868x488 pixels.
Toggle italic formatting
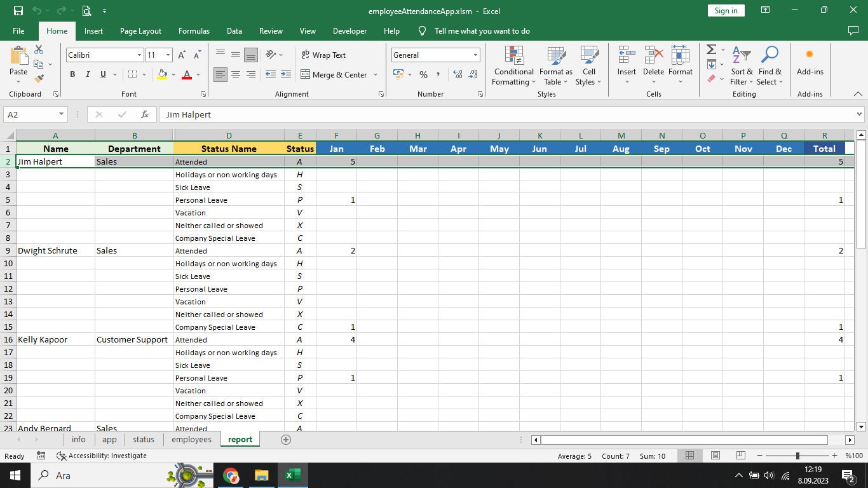click(x=87, y=74)
